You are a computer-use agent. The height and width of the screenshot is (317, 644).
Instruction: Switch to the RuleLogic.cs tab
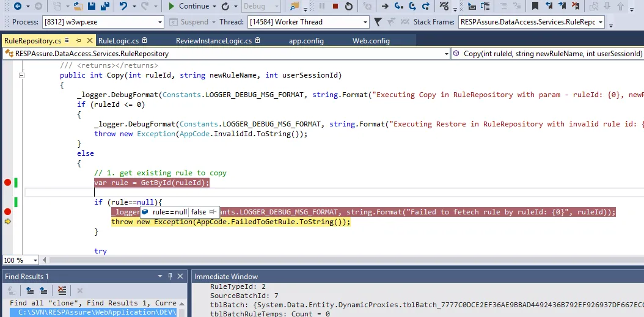119,41
